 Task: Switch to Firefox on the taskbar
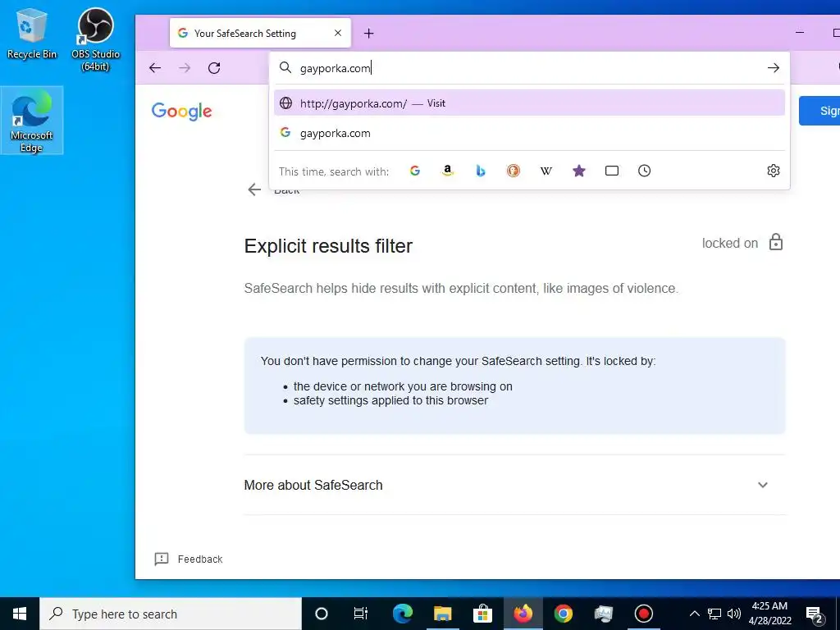tap(523, 614)
